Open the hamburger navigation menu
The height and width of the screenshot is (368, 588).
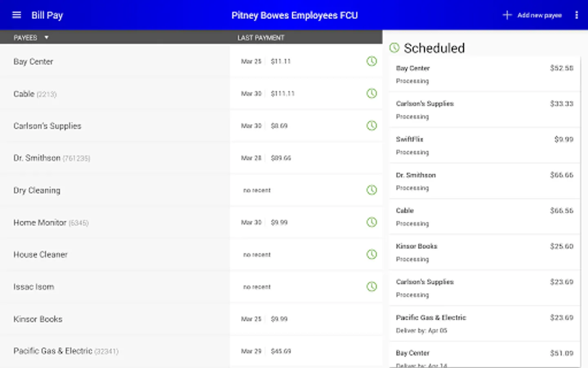pos(17,15)
